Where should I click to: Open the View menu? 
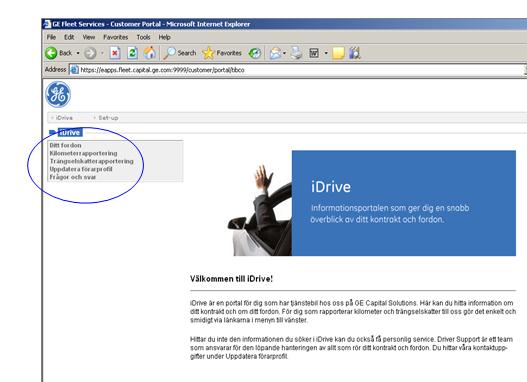click(89, 37)
